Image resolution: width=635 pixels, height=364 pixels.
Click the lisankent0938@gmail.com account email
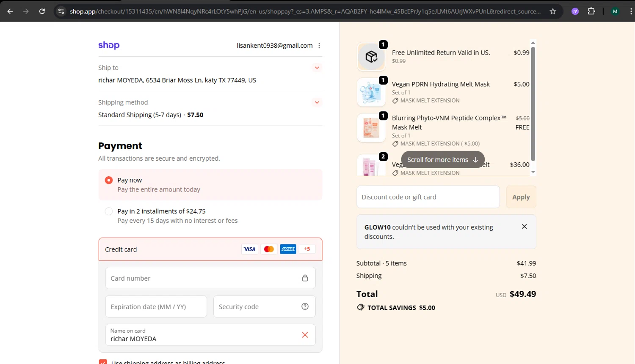tap(275, 45)
